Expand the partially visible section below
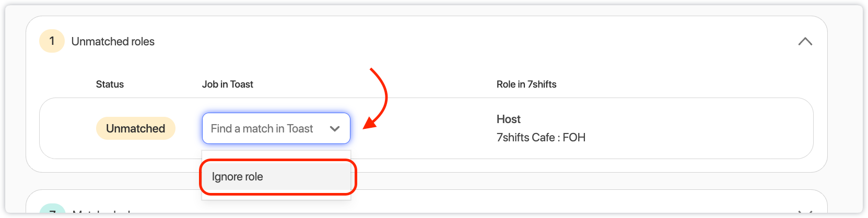868x218 pixels. 805,211
